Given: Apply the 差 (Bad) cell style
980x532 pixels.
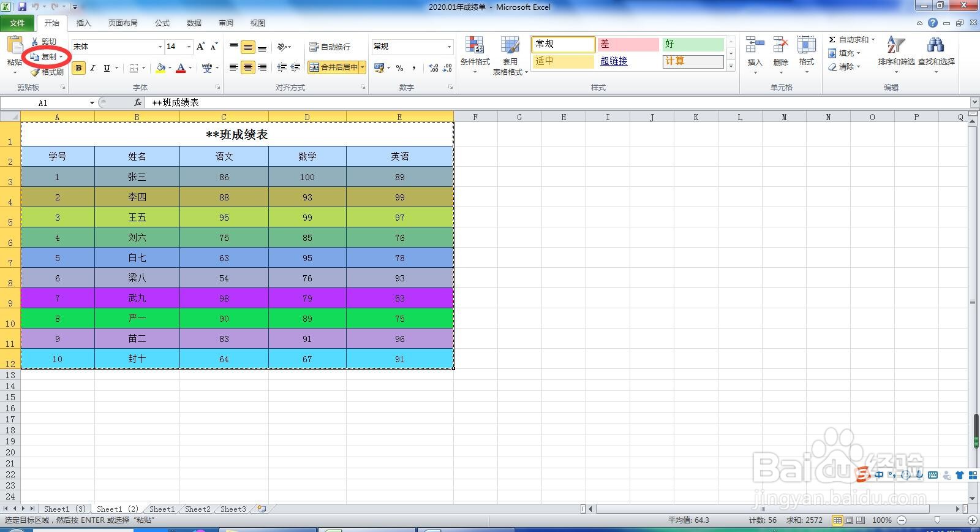Looking at the screenshot, I should pos(628,44).
